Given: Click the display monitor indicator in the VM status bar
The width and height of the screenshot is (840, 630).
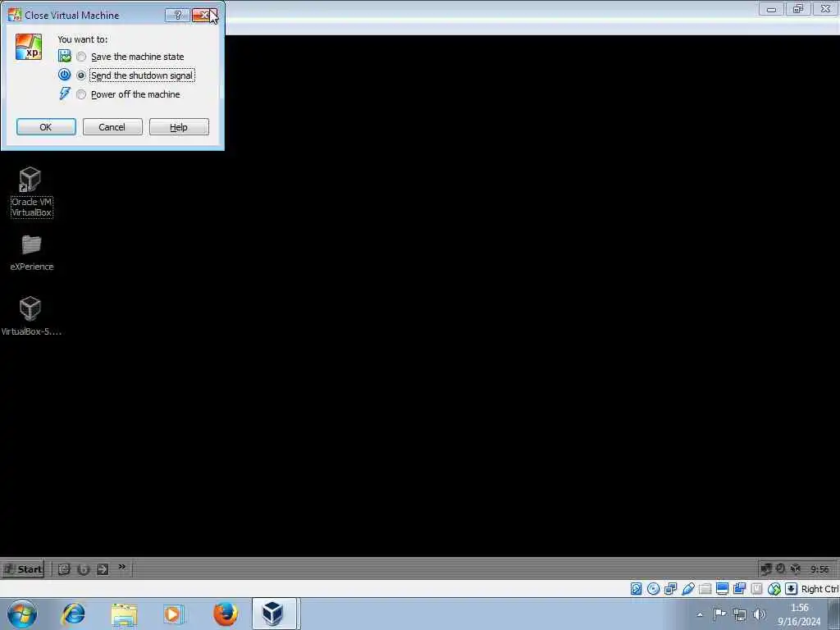Looking at the screenshot, I should pos(722,589).
